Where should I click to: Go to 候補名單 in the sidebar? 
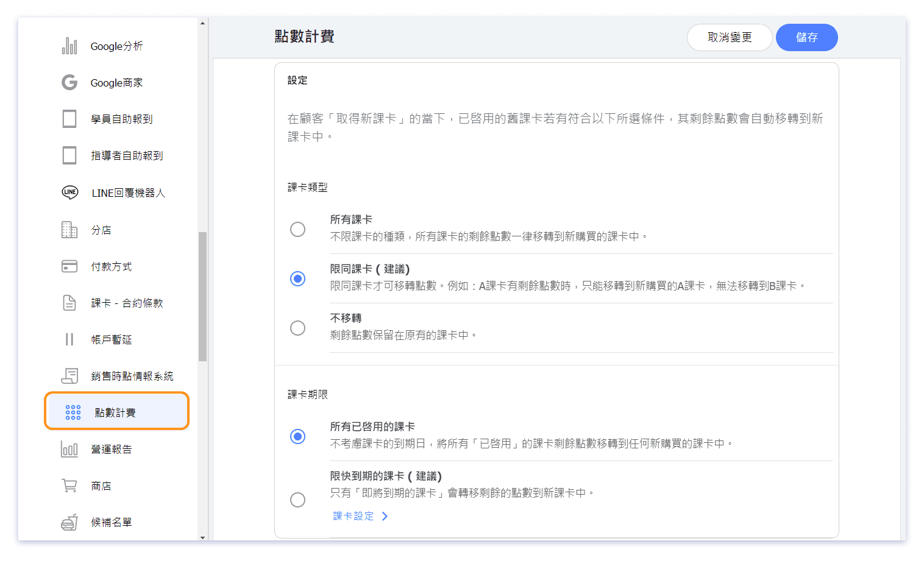[x=111, y=522]
